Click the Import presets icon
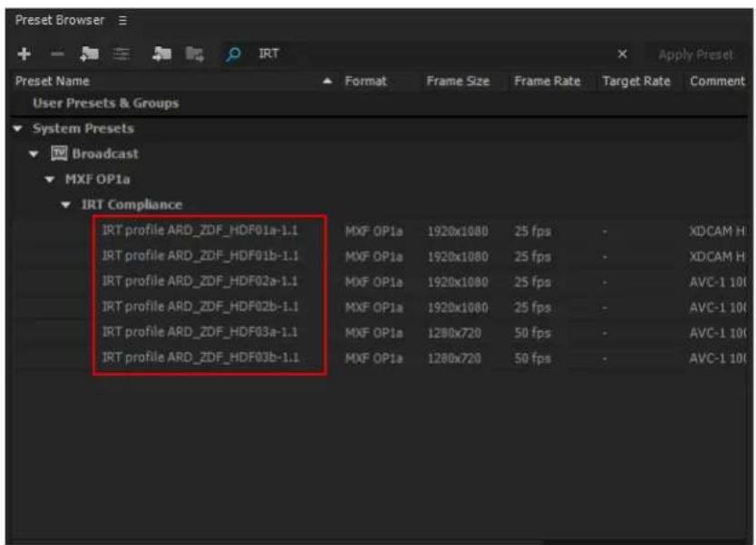 click(161, 54)
